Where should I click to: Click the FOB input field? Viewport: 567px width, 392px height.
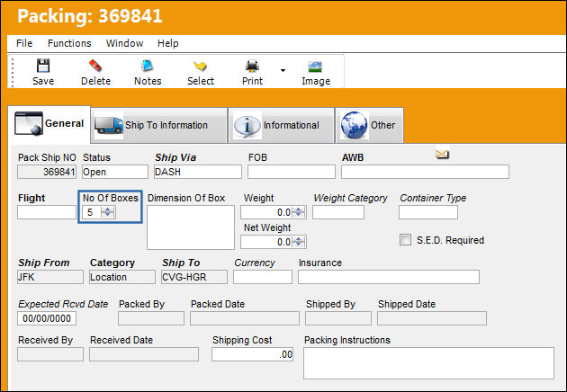coord(292,172)
